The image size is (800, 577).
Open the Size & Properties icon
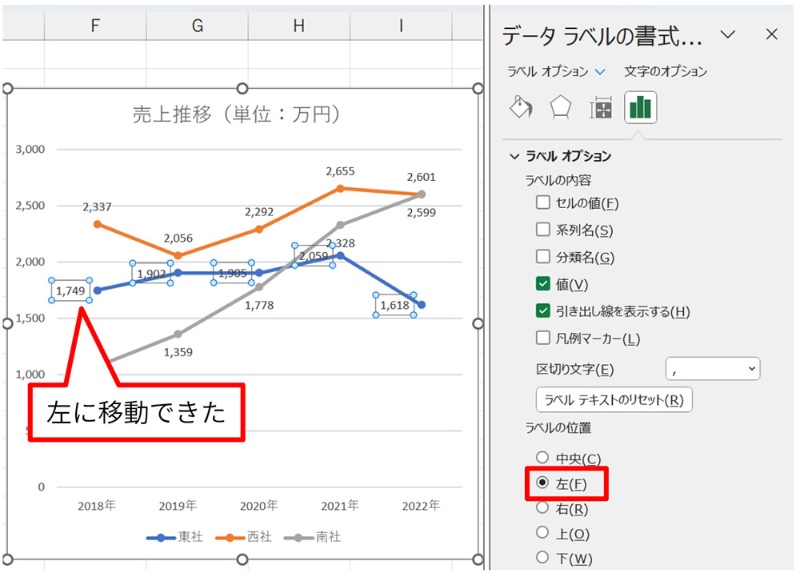[600, 105]
